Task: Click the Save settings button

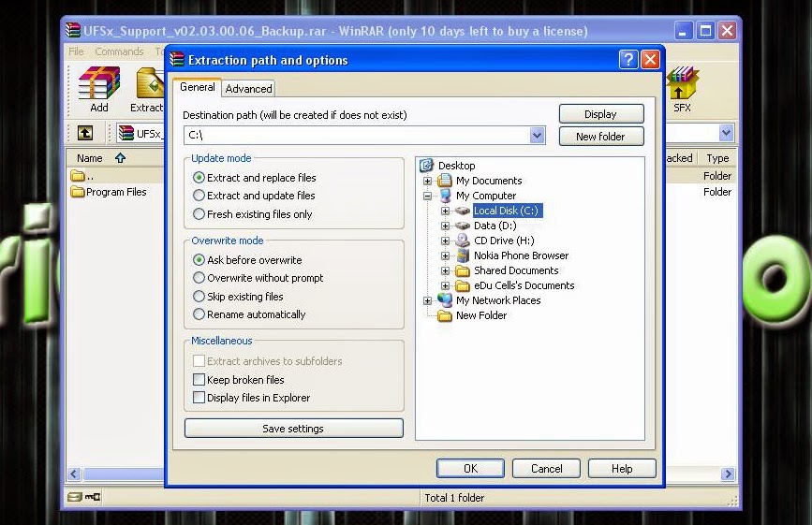Action: (294, 429)
